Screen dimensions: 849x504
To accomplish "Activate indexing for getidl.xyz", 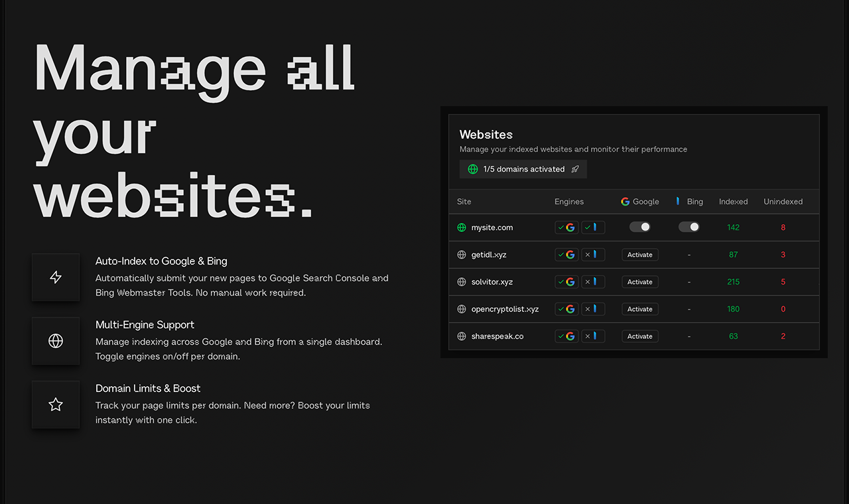I will coord(639,254).
